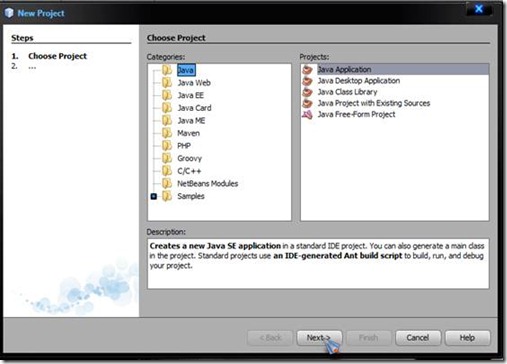Cancel the New Project wizard
Screen dimensions: 507x364
pyautogui.click(x=418, y=338)
